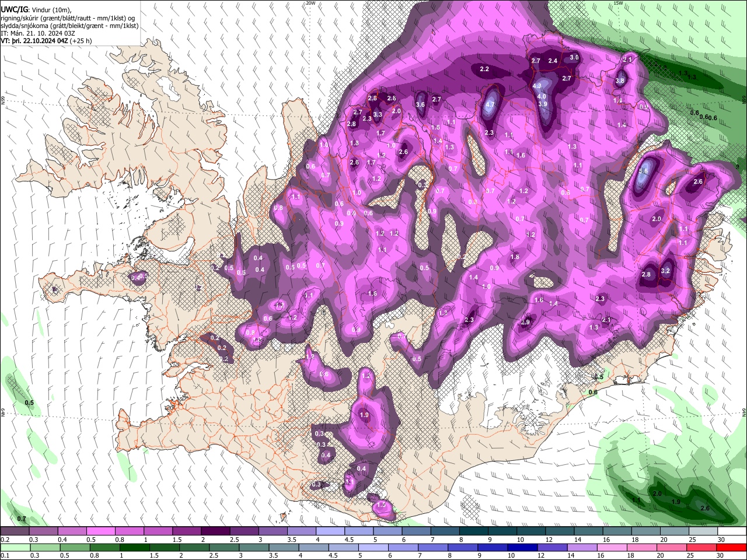Click the 3.9 snowfall value
The width and height of the screenshot is (747, 560).
pyautogui.click(x=543, y=104)
